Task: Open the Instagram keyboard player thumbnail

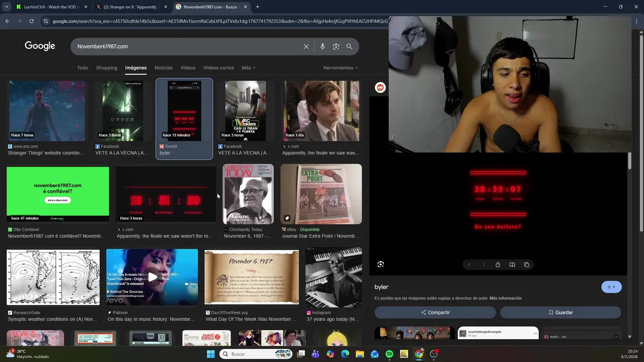Action: 334,278
